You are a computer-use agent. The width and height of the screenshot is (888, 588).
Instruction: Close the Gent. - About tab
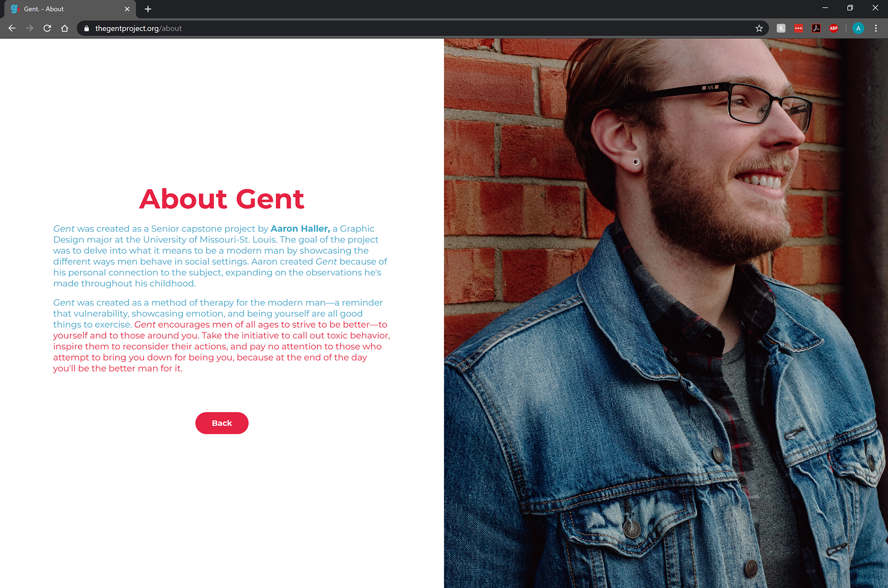(127, 9)
